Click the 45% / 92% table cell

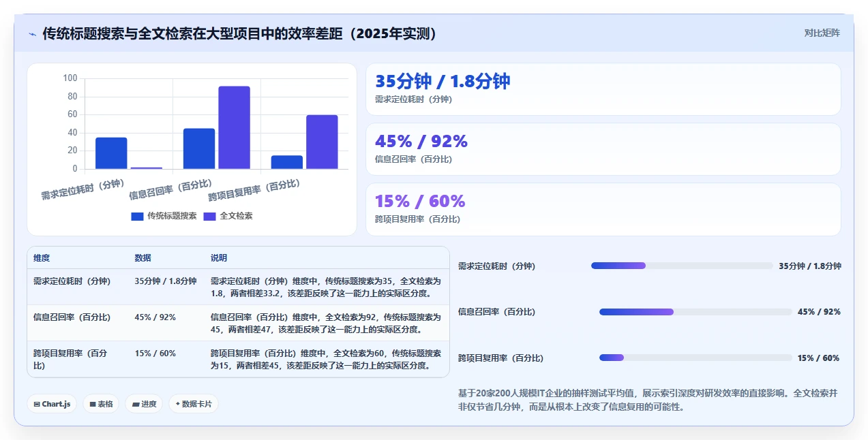pos(155,317)
